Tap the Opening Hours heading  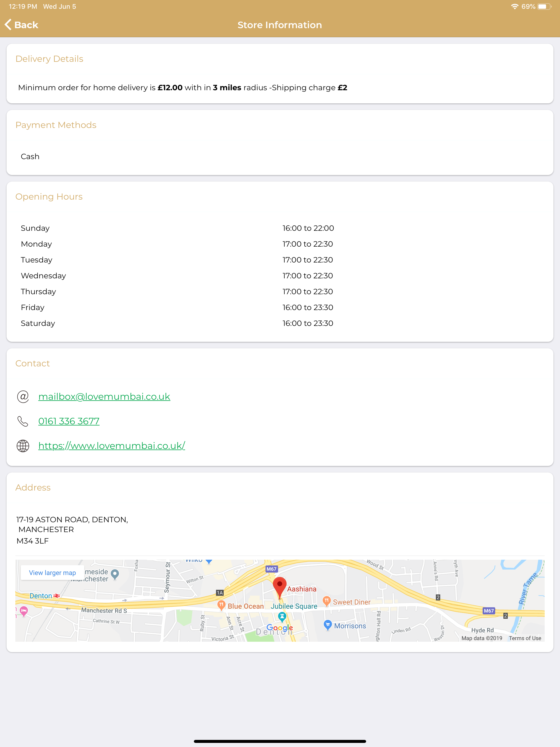[49, 197]
